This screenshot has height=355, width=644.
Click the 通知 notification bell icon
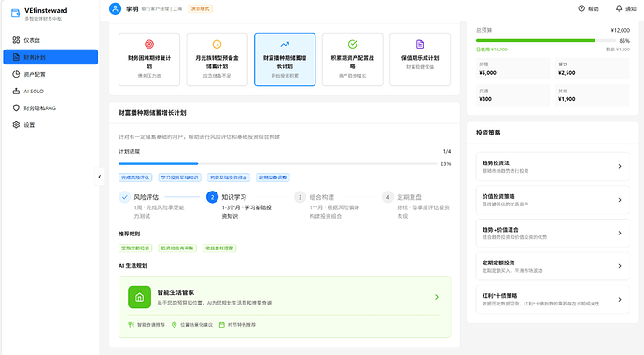coord(619,8)
